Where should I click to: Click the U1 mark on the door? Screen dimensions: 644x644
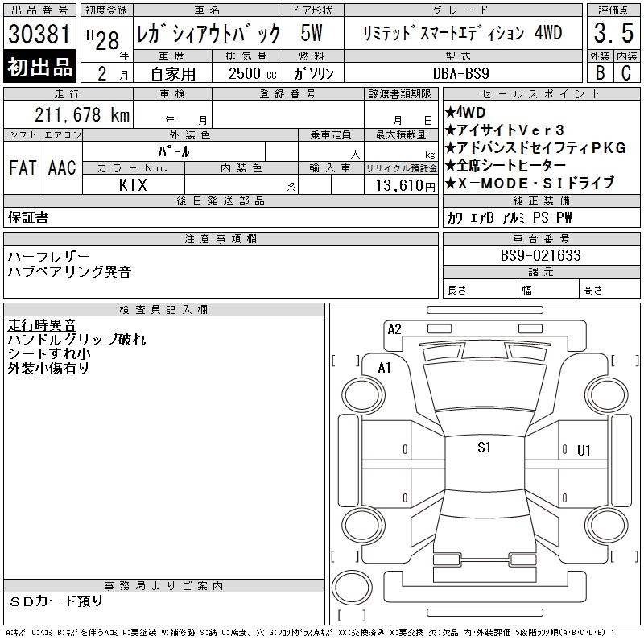(x=584, y=451)
